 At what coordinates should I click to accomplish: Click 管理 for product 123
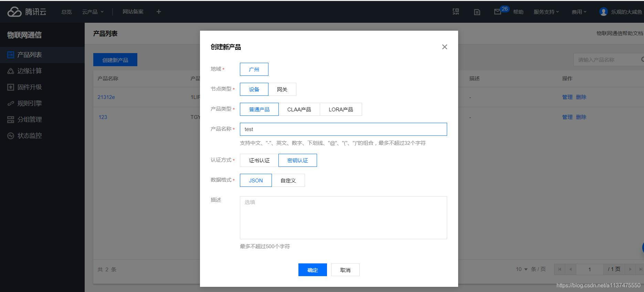click(567, 117)
